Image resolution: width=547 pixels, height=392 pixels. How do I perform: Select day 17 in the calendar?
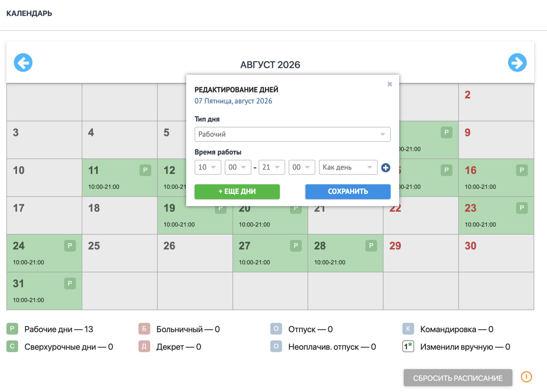tap(44, 215)
